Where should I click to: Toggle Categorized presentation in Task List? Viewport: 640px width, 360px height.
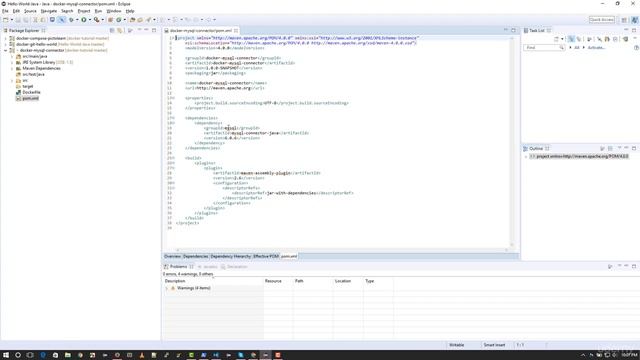571,39
